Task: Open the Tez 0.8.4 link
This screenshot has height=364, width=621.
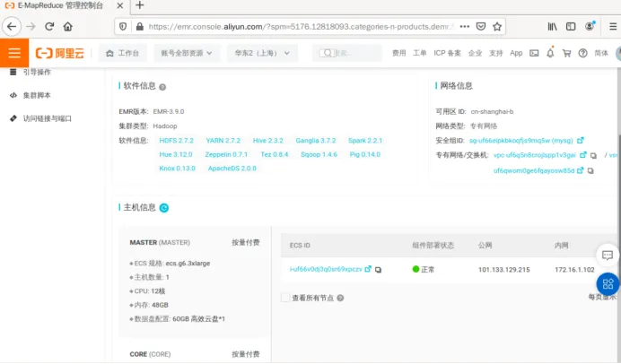Action: [275, 154]
